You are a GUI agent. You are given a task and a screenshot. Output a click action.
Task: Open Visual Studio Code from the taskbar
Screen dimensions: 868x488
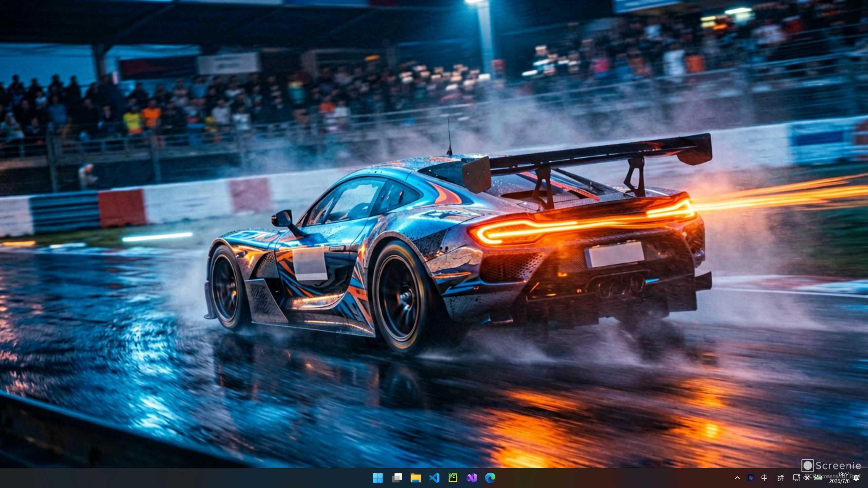(434, 478)
